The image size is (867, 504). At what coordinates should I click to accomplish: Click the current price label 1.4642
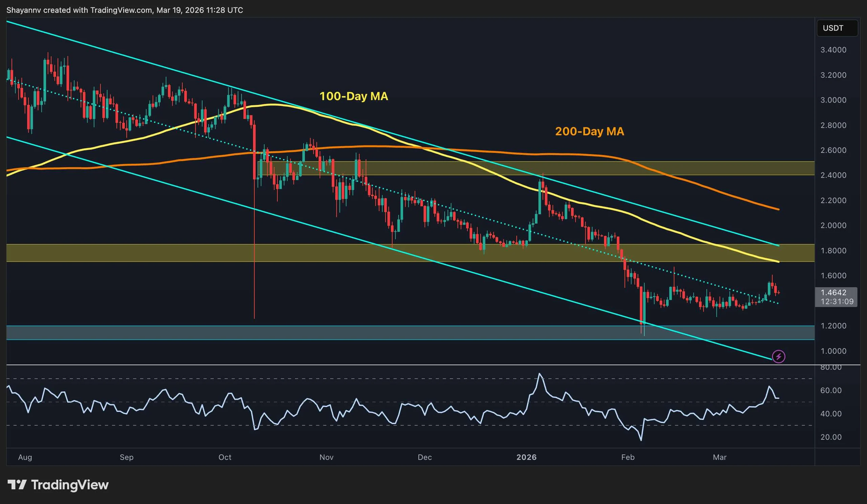837,293
